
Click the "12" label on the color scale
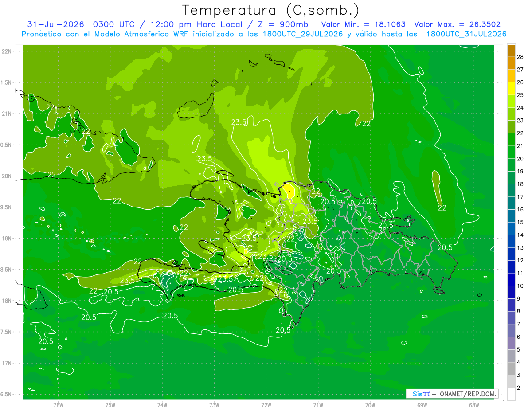pos(520,260)
